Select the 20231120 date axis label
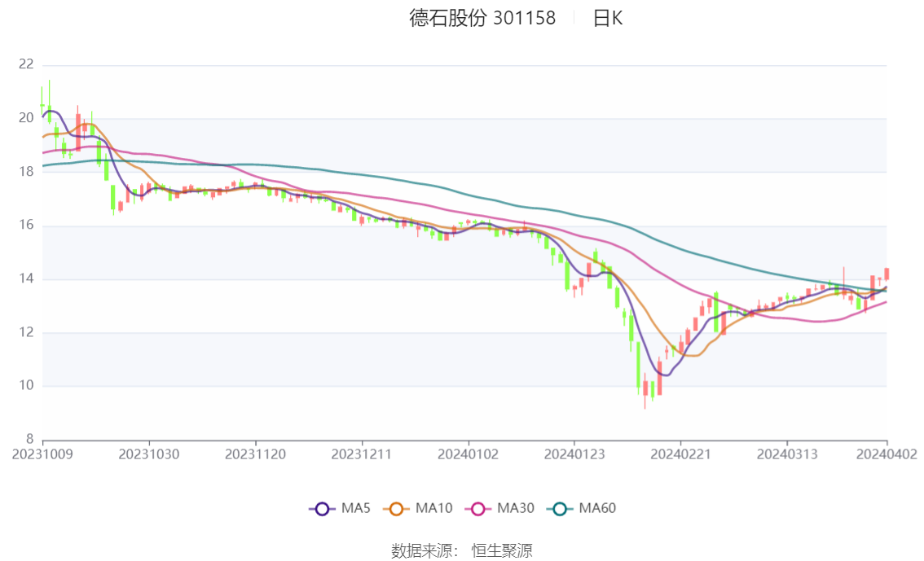This screenshot has height=561, width=924. [256, 454]
